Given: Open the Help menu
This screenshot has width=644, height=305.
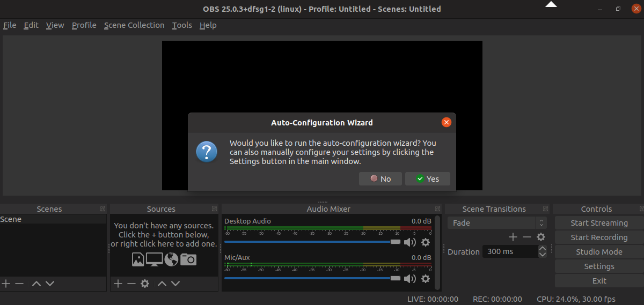Looking at the screenshot, I should 208,25.
